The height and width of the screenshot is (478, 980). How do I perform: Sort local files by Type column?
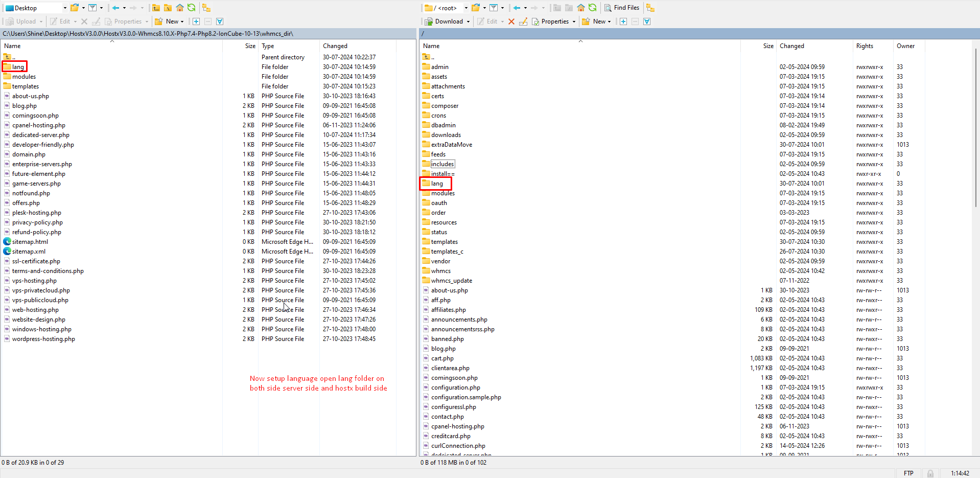pyautogui.click(x=268, y=46)
